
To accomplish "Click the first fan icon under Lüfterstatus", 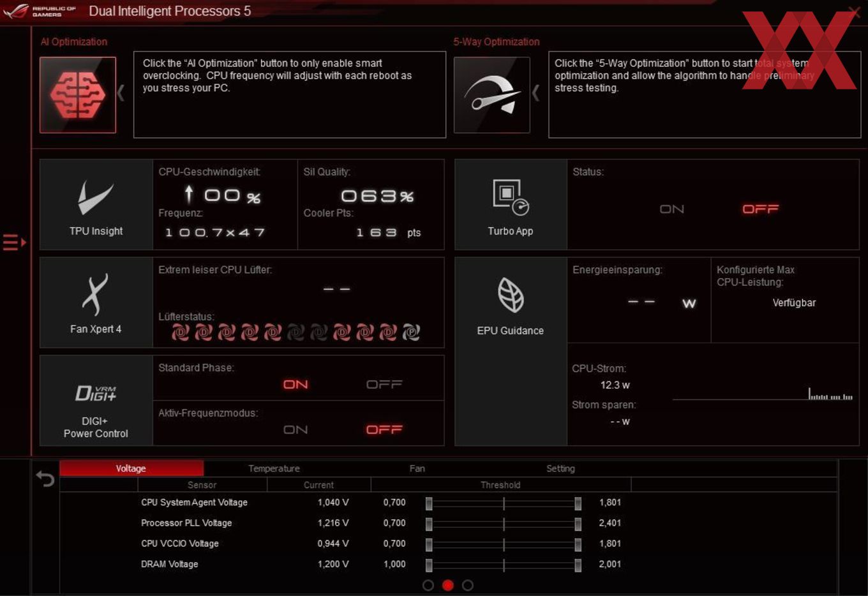I will pos(181,332).
